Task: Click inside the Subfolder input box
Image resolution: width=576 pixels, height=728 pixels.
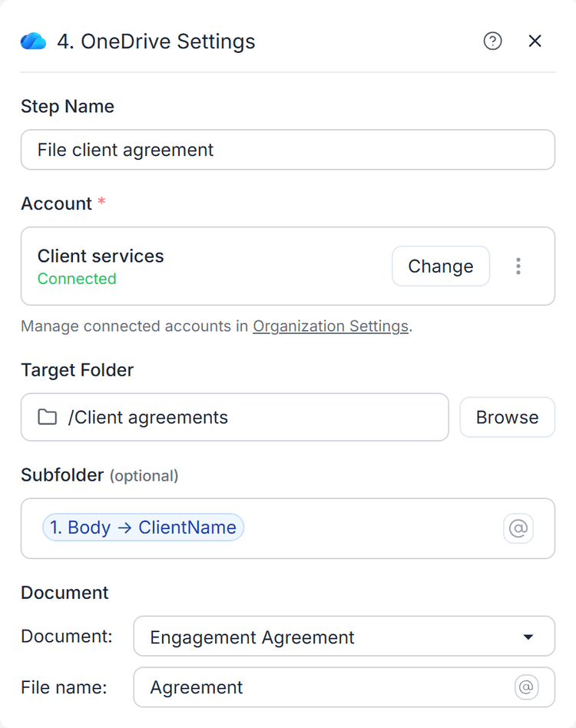Action: (288, 528)
